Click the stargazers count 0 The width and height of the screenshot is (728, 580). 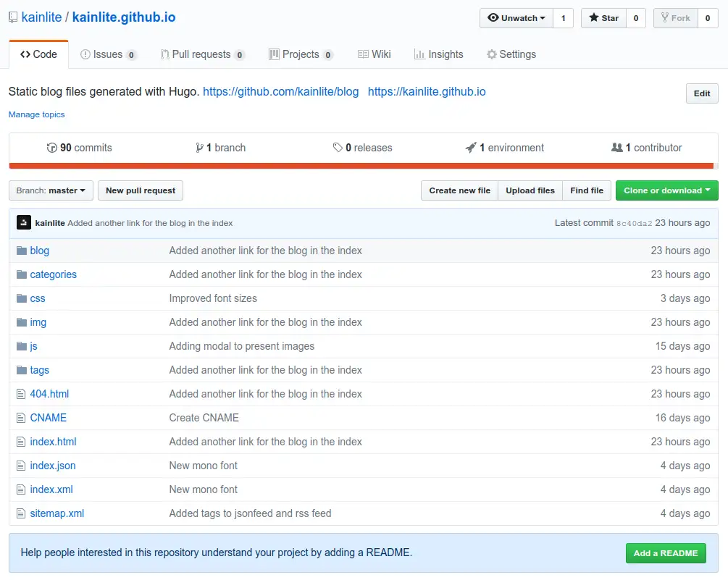coord(636,18)
